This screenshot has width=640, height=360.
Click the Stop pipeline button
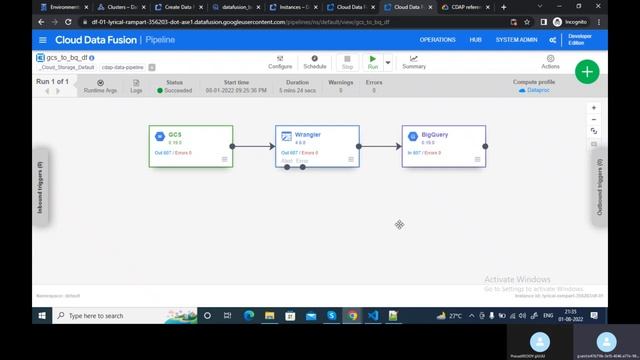pos(347,62)
